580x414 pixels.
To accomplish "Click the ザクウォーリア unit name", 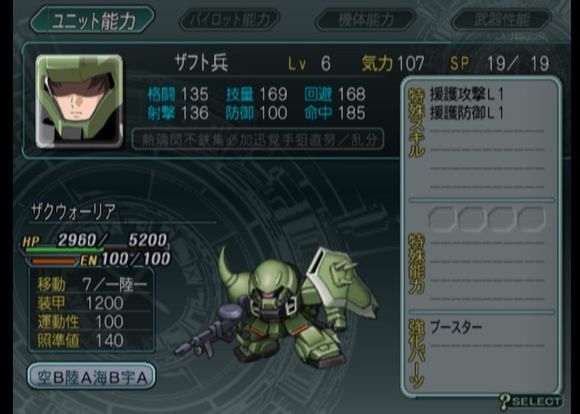I will 74,212.
